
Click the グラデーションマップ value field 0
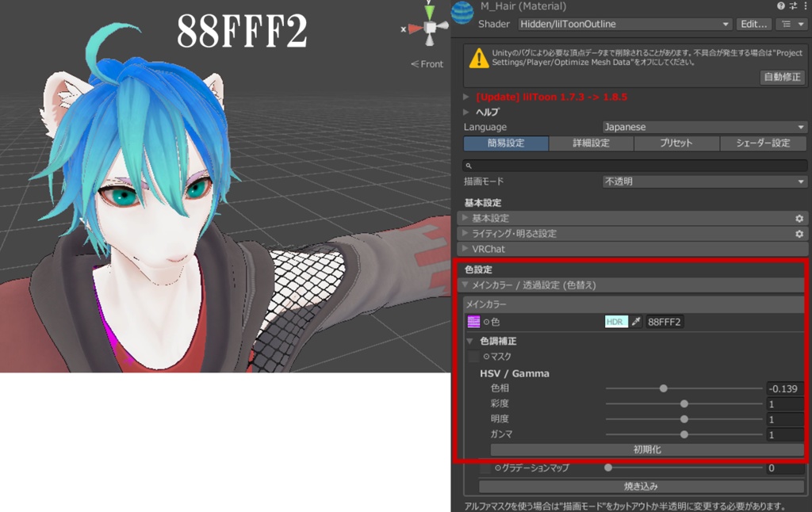[x=785, y=468]
